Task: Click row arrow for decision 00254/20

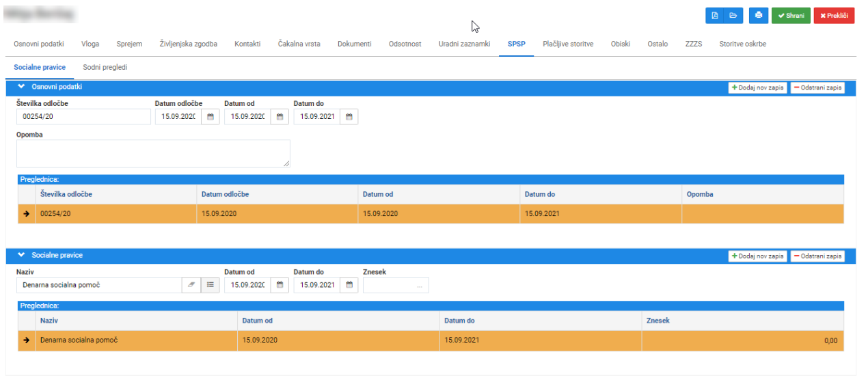Action: (26, 214)
